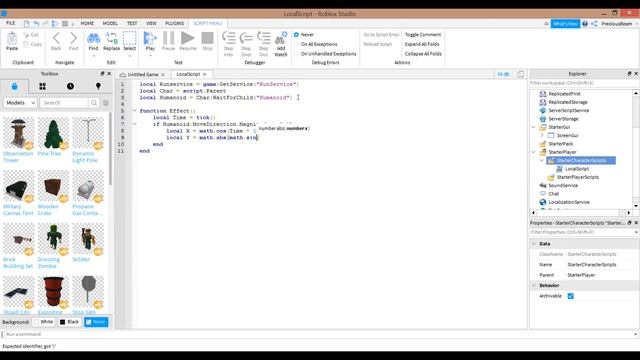Click the Cut tool in Clipboard

coord(31,35)
